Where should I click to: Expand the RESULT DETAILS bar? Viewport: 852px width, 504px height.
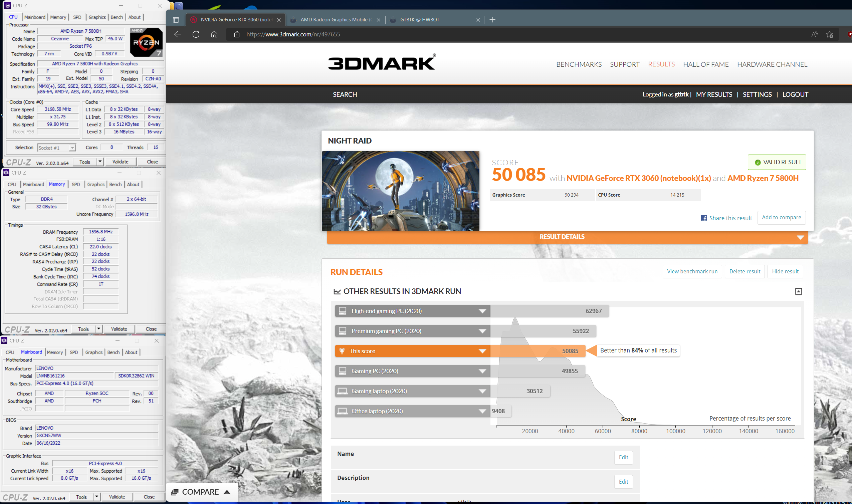pos(567,237)
